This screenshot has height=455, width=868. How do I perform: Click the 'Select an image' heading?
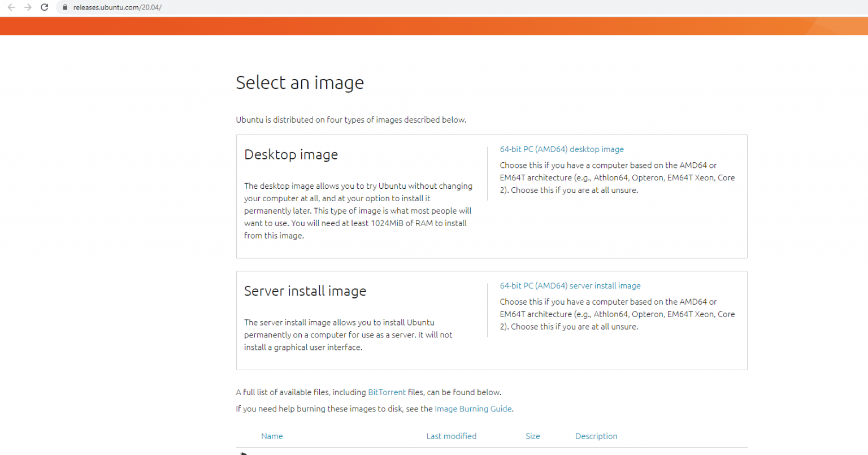pyautogui.click(x=300, y=83)
